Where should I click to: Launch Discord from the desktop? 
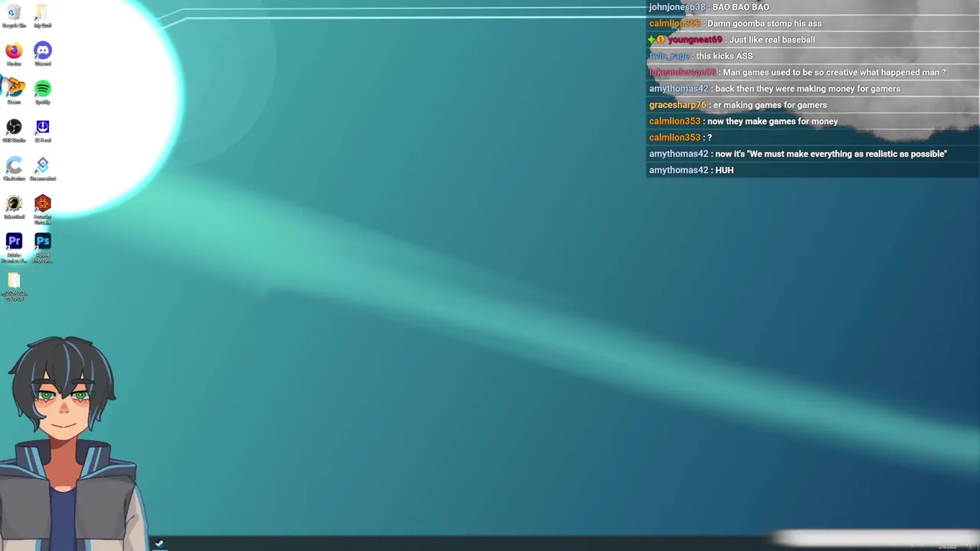click(43, 54)
